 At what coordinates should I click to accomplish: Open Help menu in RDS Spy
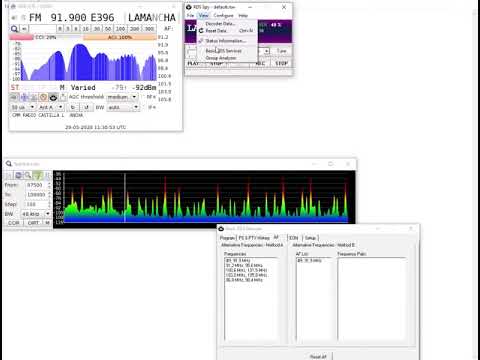243,15
